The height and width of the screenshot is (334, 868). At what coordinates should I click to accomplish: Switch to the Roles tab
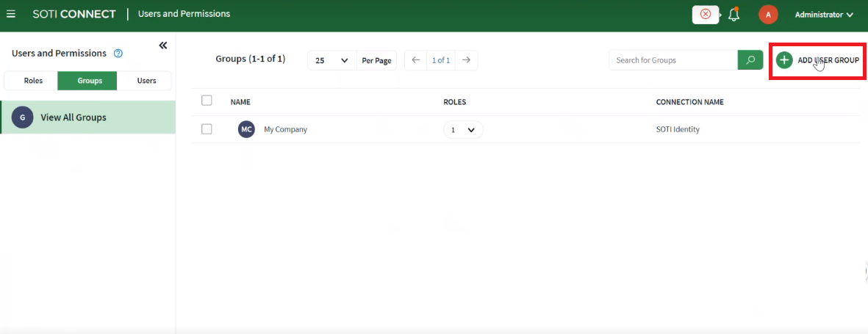click(x=33, y=81)
